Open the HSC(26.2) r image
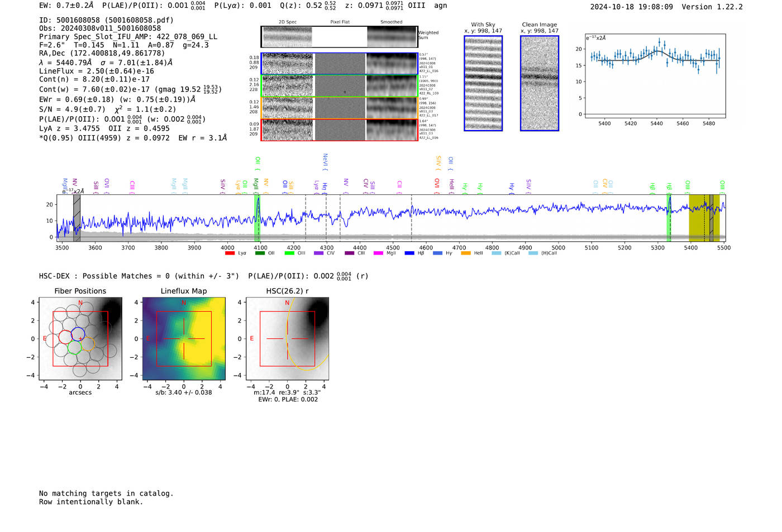The width and height of the screenshot is (782, 532). (x=287, y=338)
